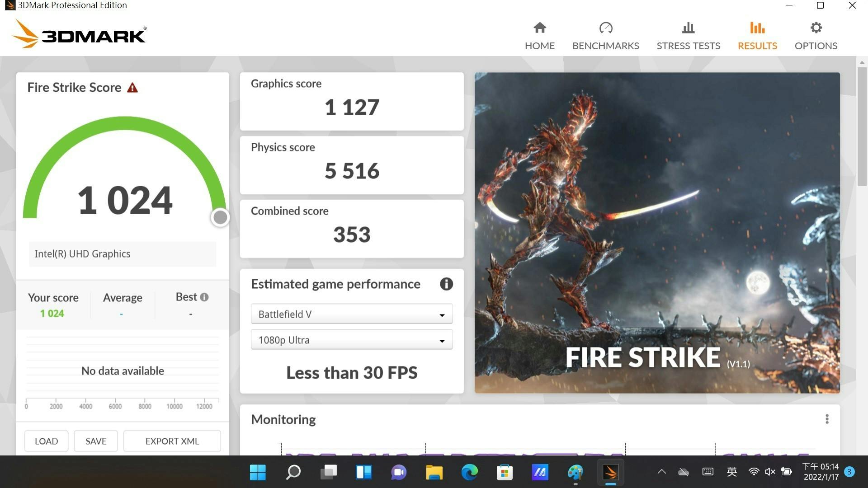Open Windows Start menu
This screenshot has width=868, height=488.
pos(258,472)
